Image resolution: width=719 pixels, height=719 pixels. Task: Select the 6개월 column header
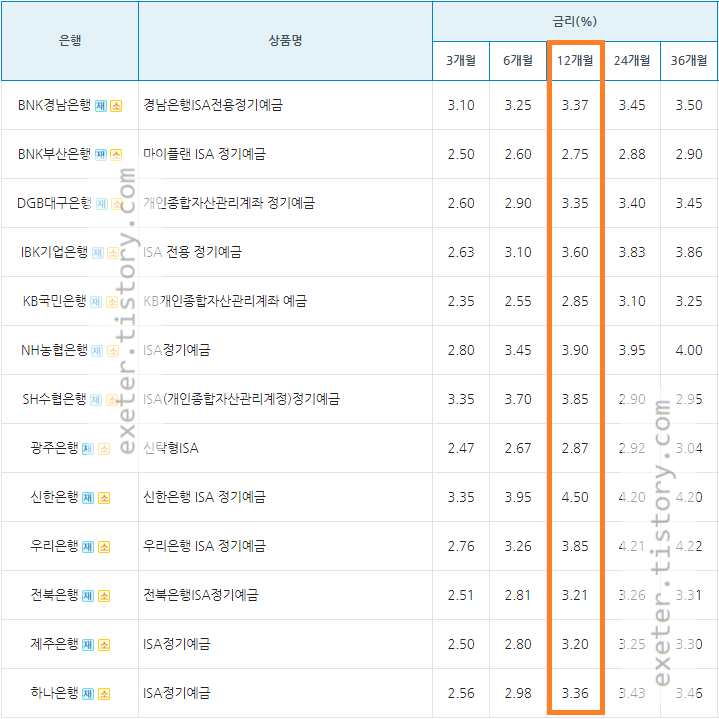click(518, 61)
